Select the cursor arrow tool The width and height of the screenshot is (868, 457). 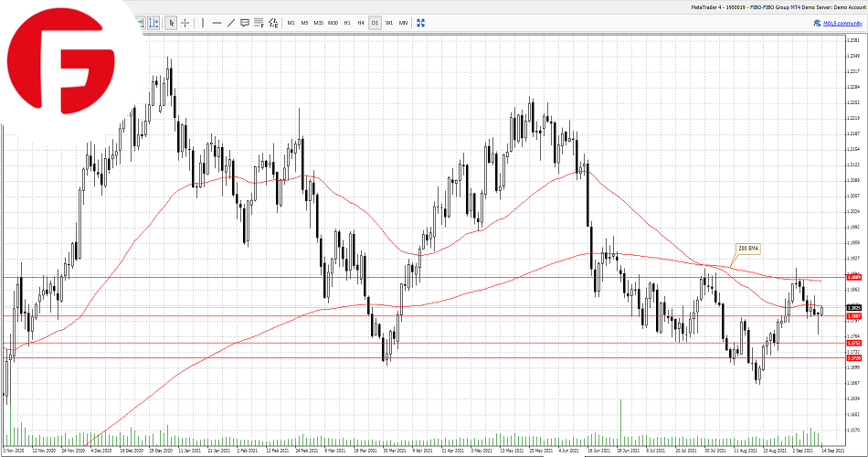tap(171, 23)
